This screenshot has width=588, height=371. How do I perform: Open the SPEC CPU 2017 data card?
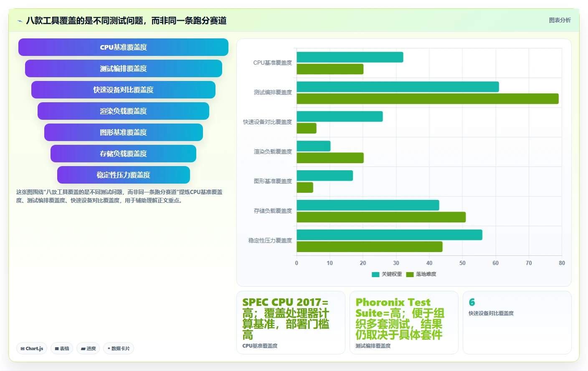(291, 323)
